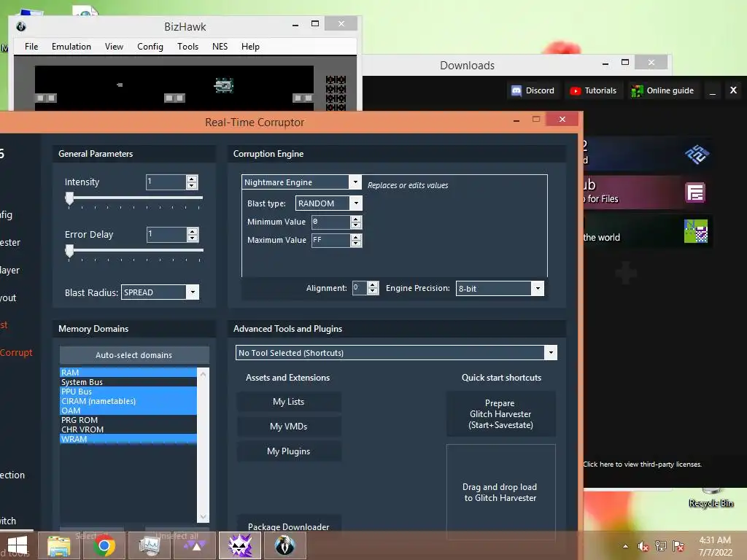Decrease Error Delay with the down stepper arrow
The height and width of the screenshot is (560, 747).
click(x=193, y=238)
